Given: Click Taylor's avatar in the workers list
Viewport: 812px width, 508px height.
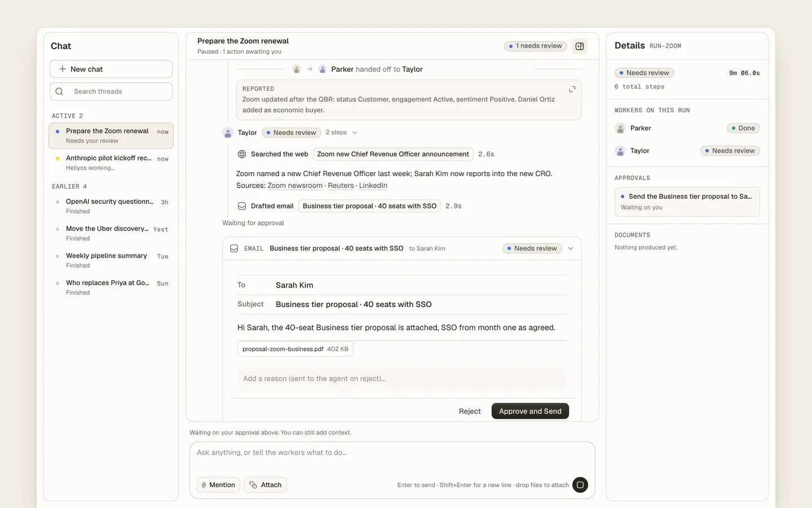Looking at the screenshot, I should [620, 151].
